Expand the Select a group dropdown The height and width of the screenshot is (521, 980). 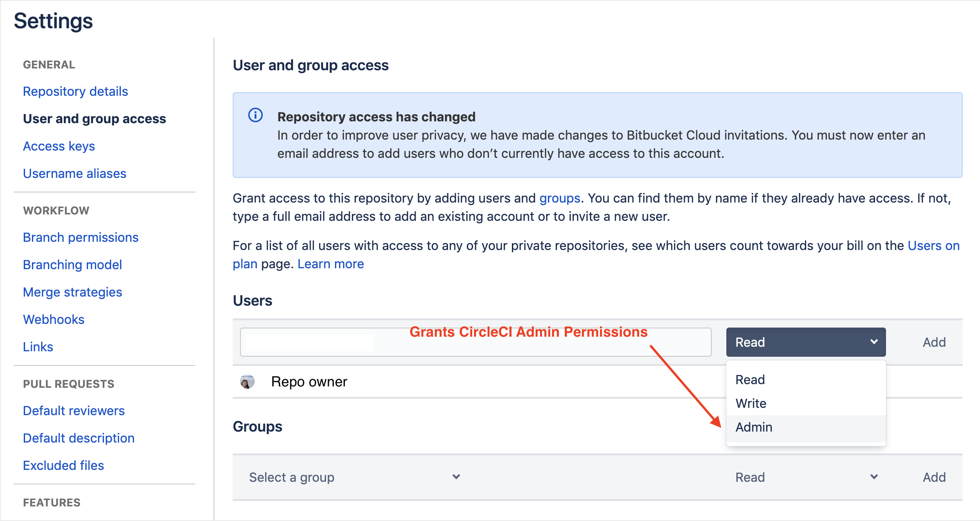pos(354,477)
